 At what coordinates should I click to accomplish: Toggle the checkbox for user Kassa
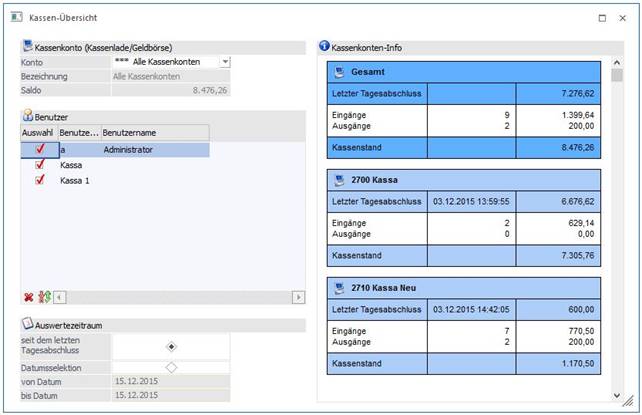point(40,165)
